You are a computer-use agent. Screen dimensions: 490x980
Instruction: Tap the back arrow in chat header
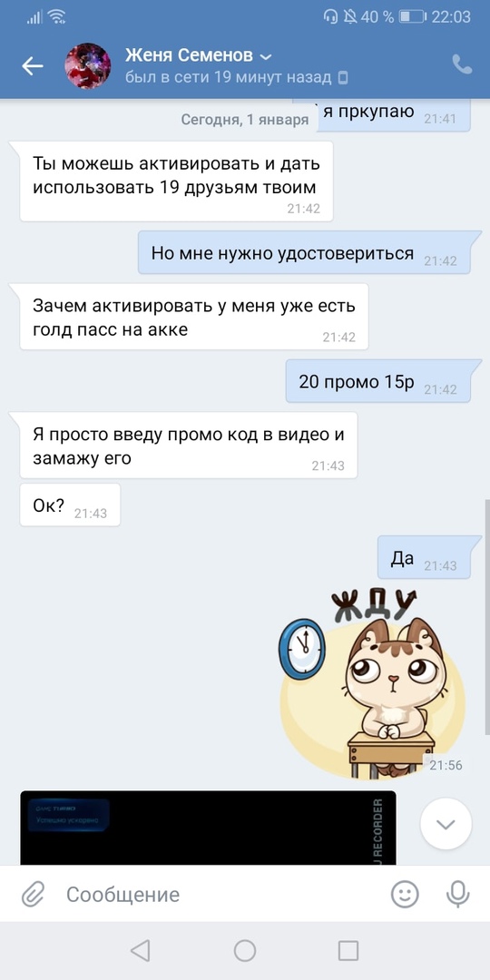pos(33,65)
